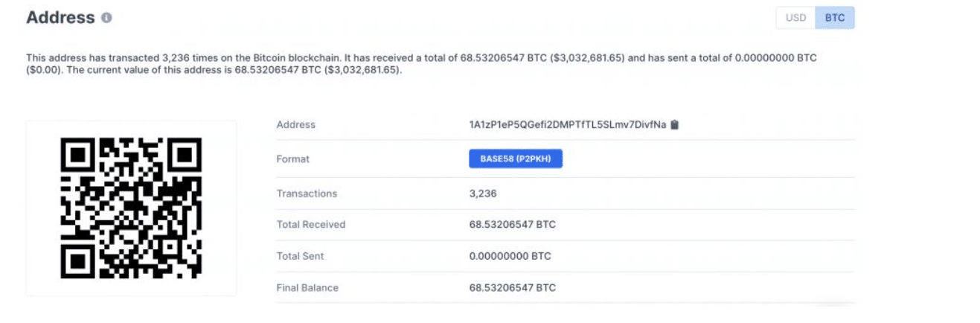This screenshot has width=980, height=323.
Task: Click the Final Balance amount in BTC
Action: 512,287
